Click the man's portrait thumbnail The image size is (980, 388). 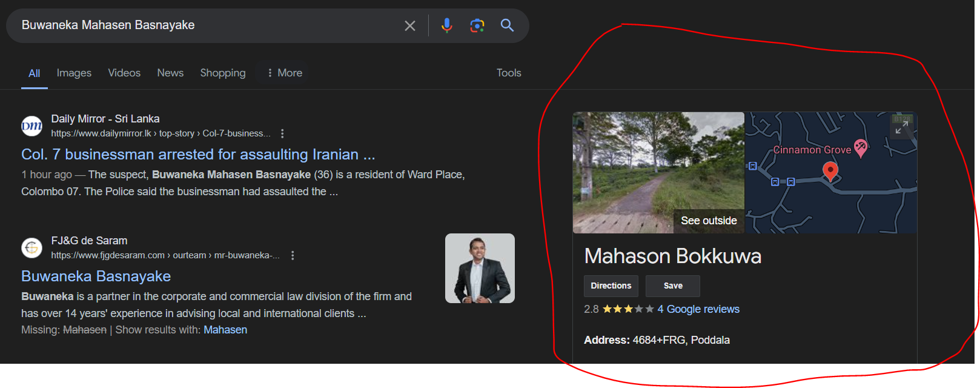tap(480, 269)
